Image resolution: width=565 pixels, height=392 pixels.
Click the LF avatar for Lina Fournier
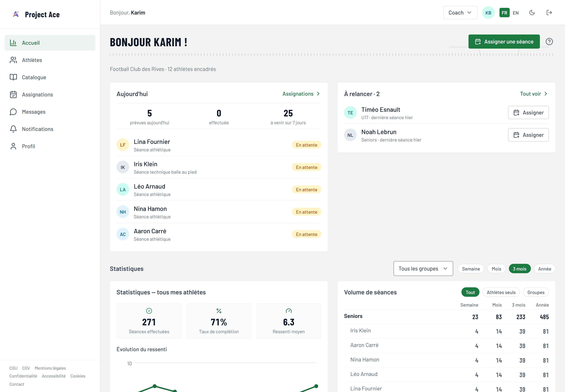coord(123,145)
